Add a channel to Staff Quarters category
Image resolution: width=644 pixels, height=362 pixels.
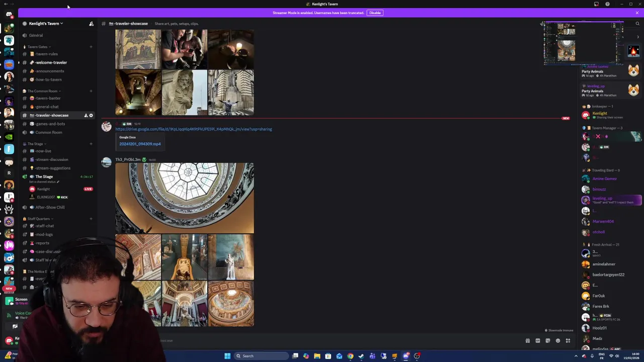tap(91, 219)
